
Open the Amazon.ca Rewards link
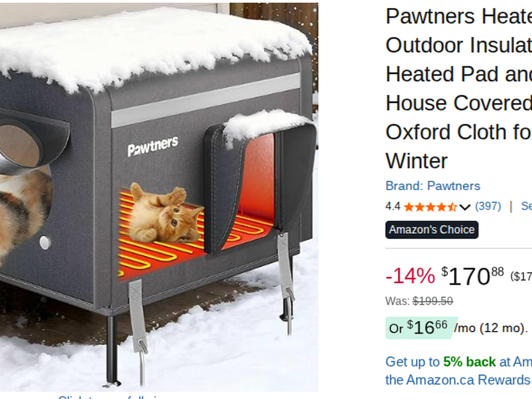[x=469, y=380]
